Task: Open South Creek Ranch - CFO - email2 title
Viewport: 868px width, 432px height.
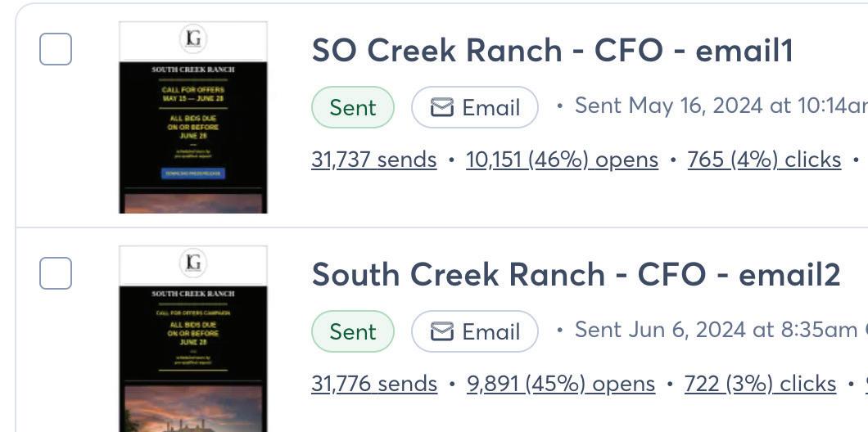Action: 576,275
